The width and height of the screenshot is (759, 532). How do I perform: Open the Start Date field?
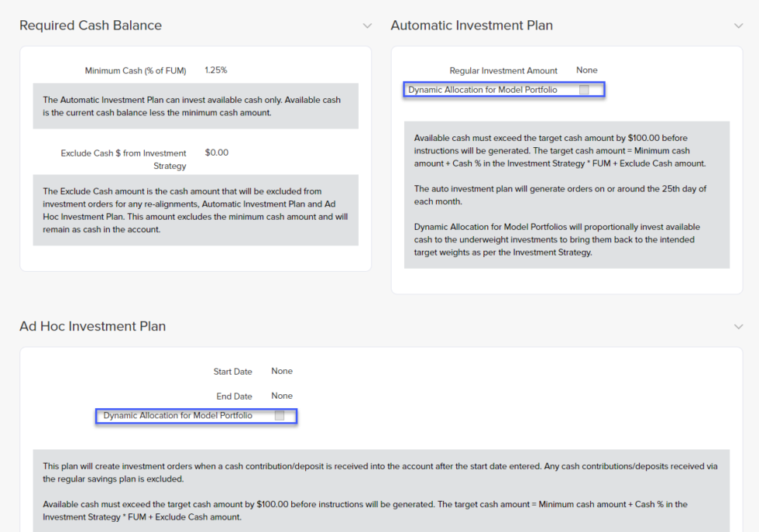click(x=281, y=371)
